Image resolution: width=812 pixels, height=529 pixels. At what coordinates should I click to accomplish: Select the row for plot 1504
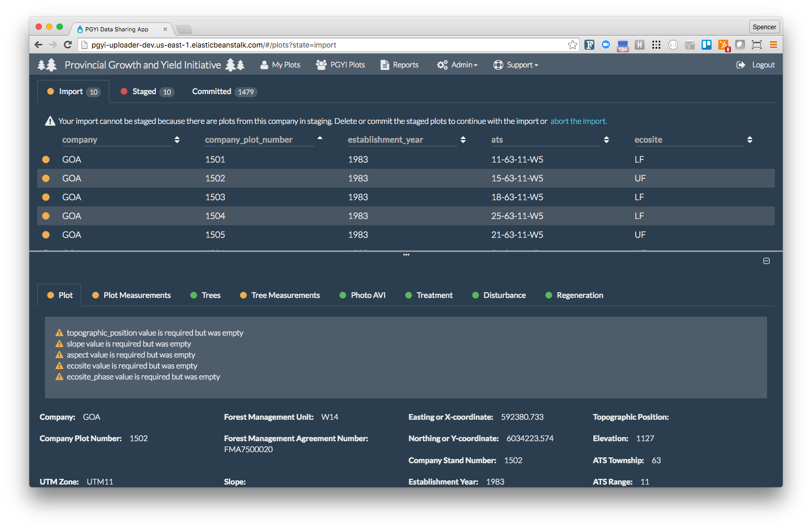[406, 216]
